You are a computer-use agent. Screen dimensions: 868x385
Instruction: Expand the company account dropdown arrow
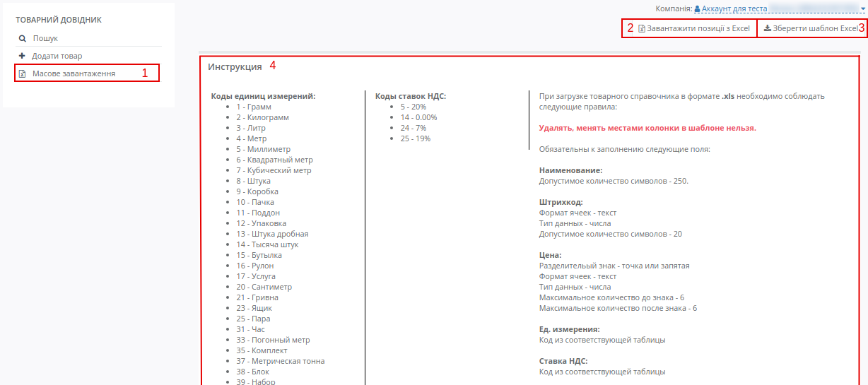[x=863, y=9]
